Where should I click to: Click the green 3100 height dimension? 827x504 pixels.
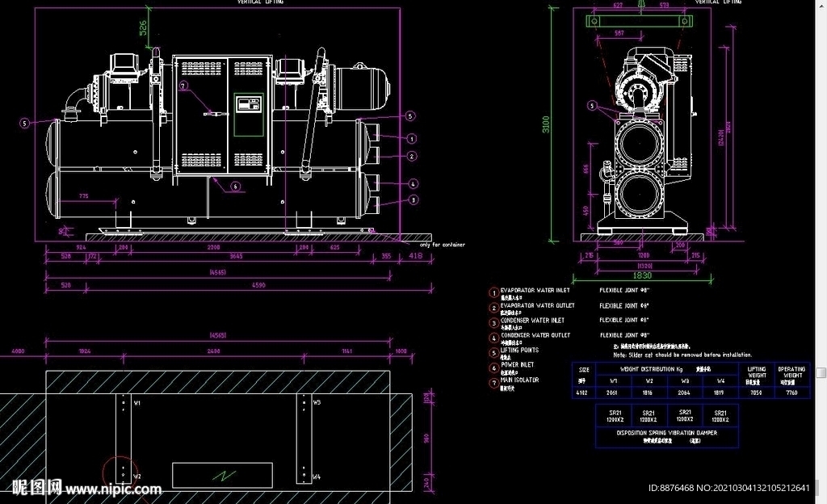click(x=546, y=124)
